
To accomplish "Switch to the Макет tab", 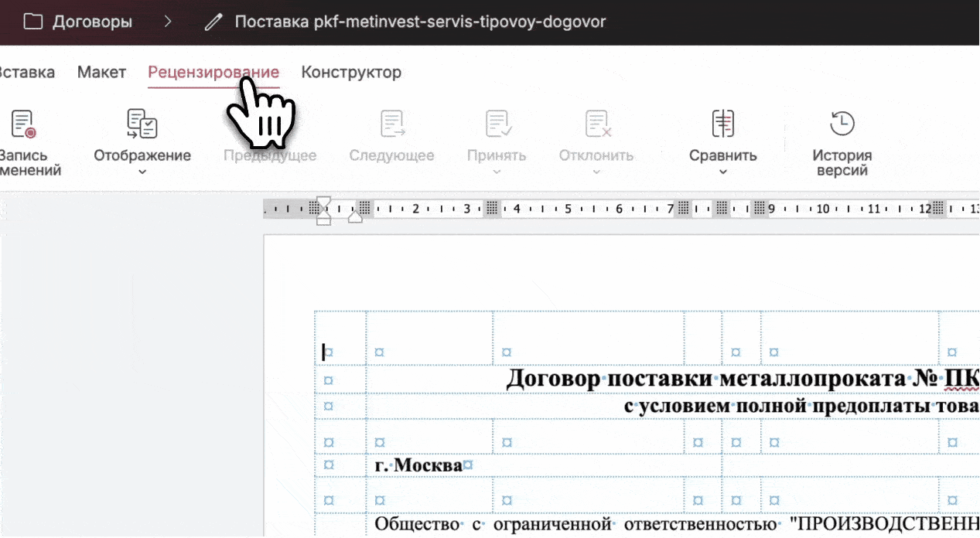I will point(101,72).
